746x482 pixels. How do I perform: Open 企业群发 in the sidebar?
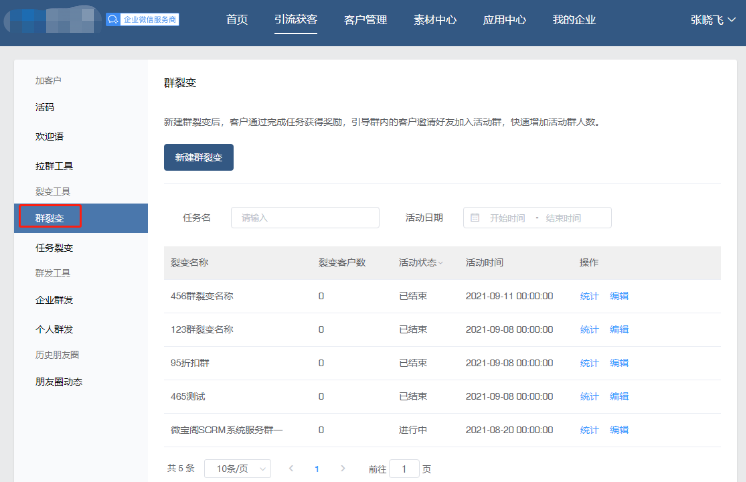click(x=54, y=299)
